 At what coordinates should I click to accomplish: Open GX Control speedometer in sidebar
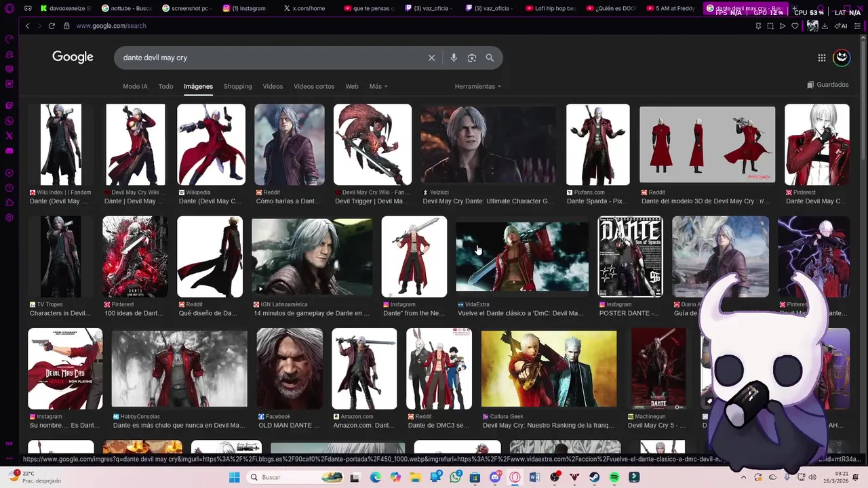click(x=9, y=39)
